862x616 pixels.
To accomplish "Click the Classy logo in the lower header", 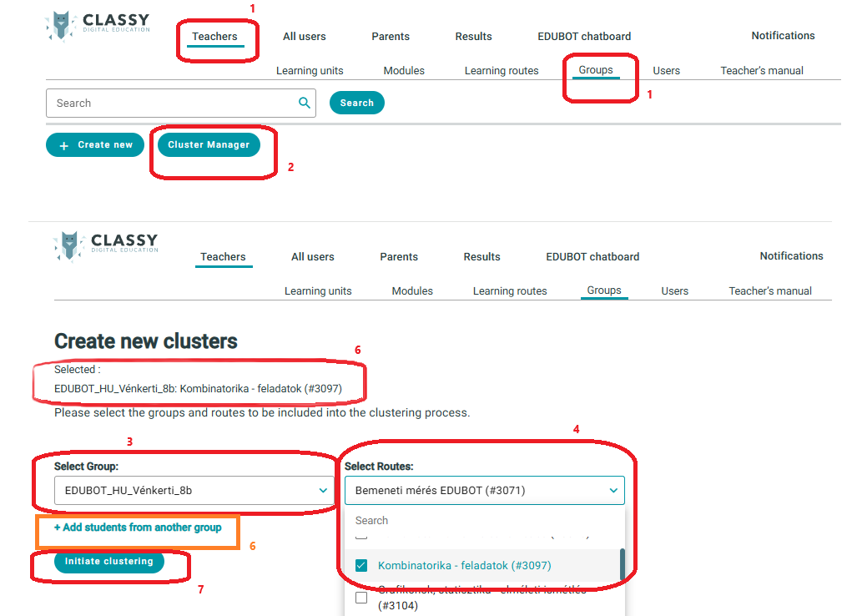I will coord(106,246).
